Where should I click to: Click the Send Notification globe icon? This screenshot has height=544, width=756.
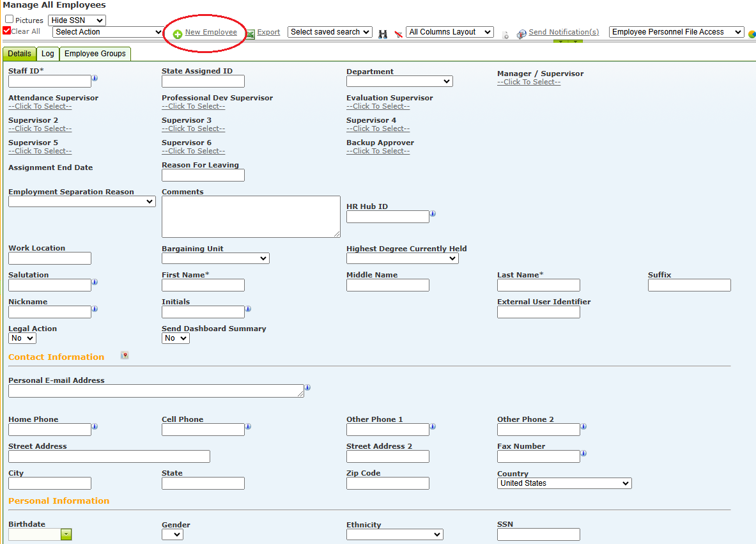pos(521,35)
